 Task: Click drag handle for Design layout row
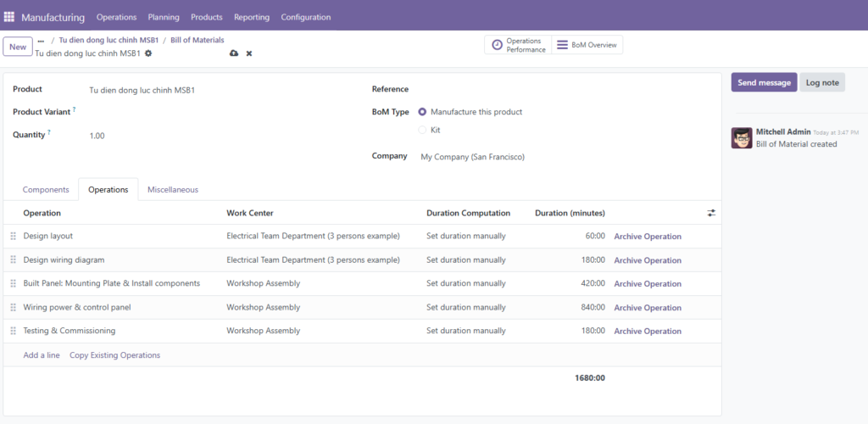(x=13, y=237)
